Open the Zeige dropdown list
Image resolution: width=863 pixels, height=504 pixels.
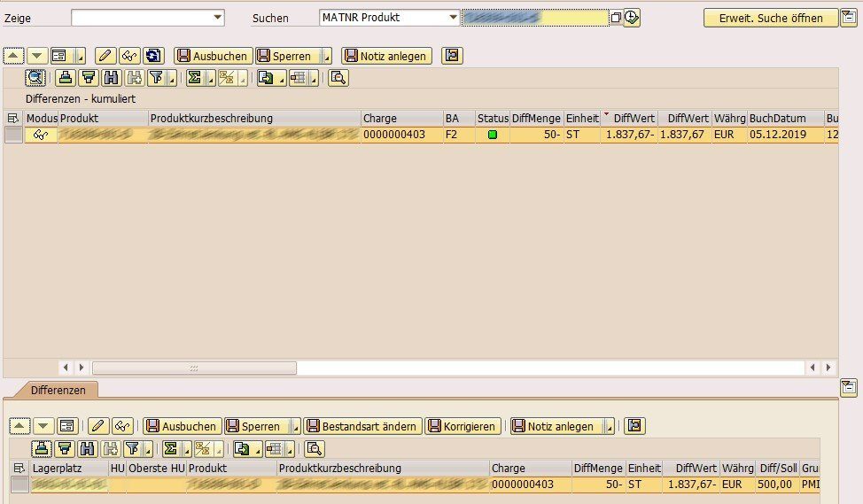point(218,17)
